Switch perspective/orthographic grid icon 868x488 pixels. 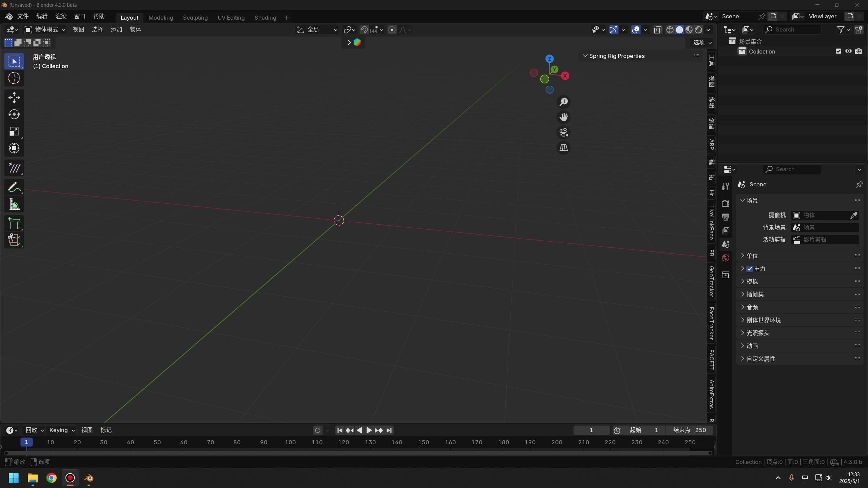tap(564, 148)
